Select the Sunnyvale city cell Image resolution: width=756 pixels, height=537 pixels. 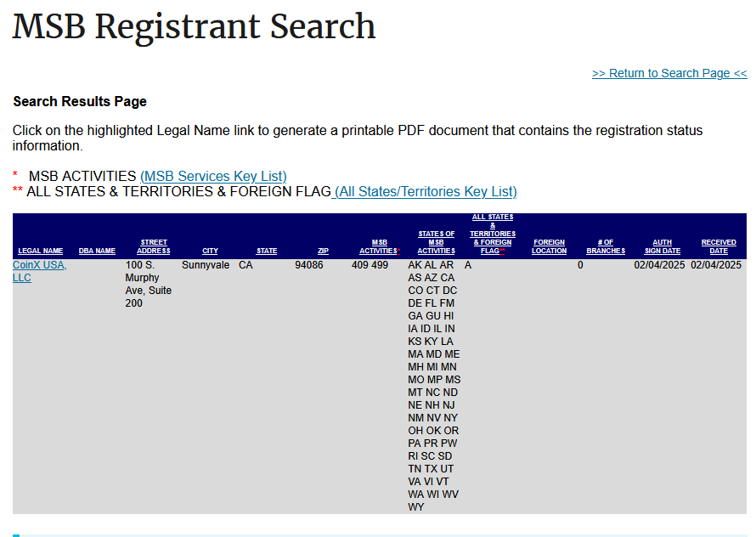(x=206, y=265)
